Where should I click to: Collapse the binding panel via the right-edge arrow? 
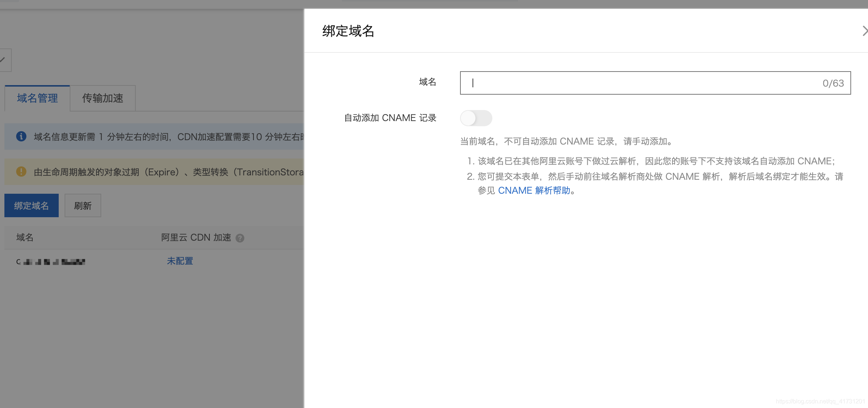coord(865,31)
